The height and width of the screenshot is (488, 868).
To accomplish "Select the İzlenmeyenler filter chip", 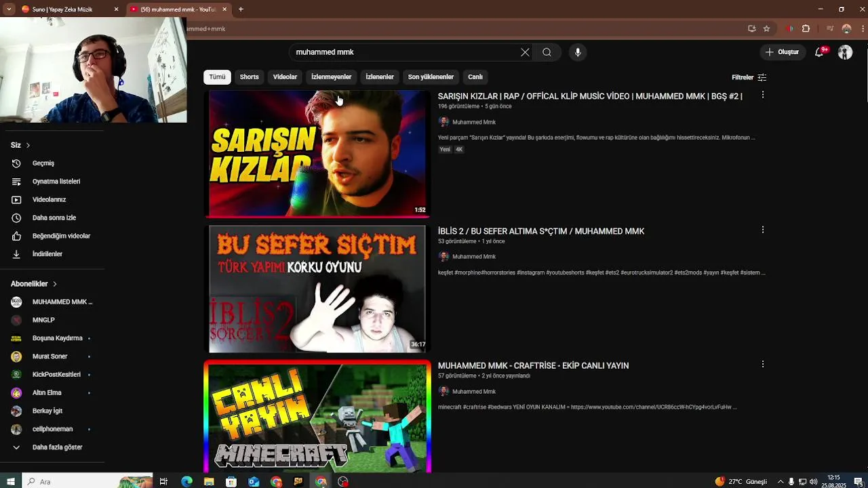I will pyautogui.click(x=331, y=77).
